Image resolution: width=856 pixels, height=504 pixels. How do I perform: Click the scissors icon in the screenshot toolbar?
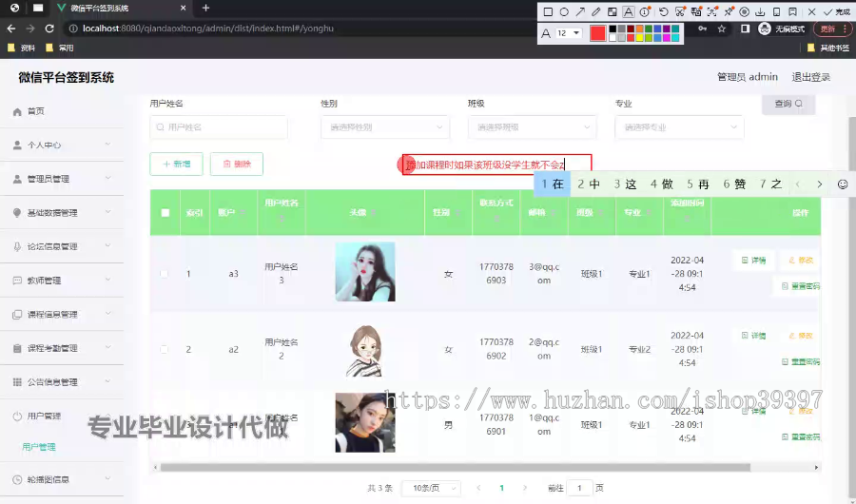coord(680,11)
